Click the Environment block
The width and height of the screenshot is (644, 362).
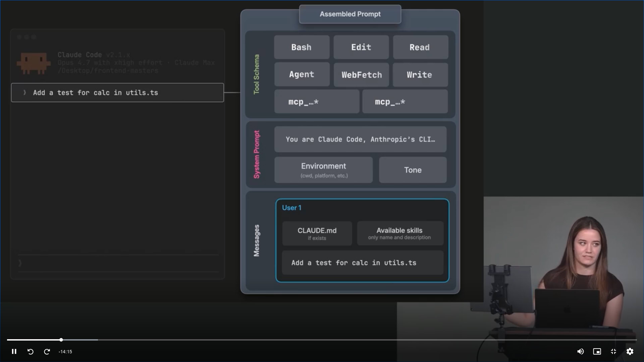pyautogui.click(x=323, y=170)
